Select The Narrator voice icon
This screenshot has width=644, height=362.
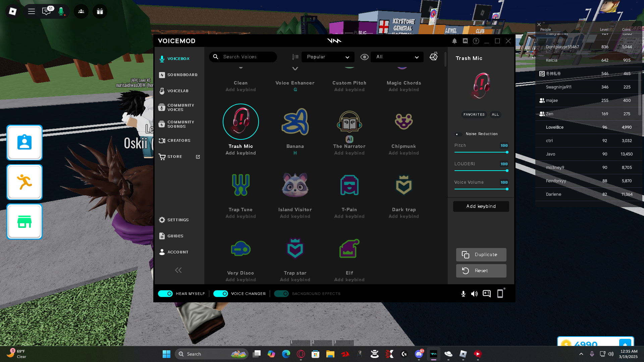tap(350, 122)
